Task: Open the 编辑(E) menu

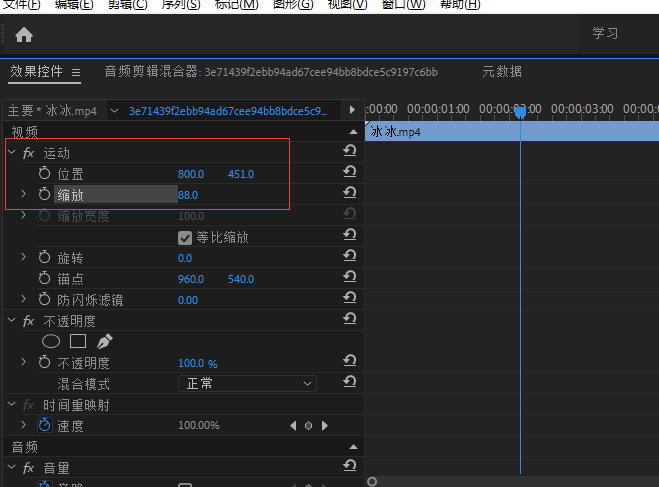Action: tap(74, 5)
